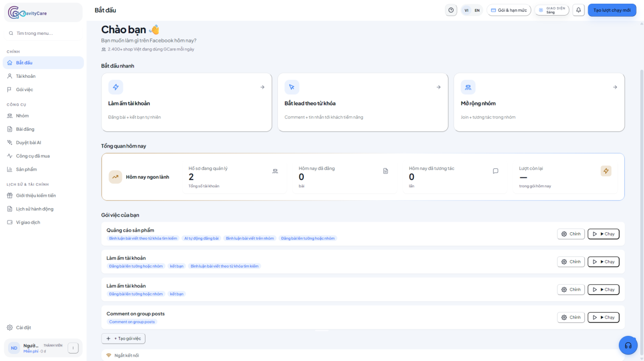Click Tạo lượt chạy mới button
This screenshot has width=644, height=361.
tap(612, 10)
